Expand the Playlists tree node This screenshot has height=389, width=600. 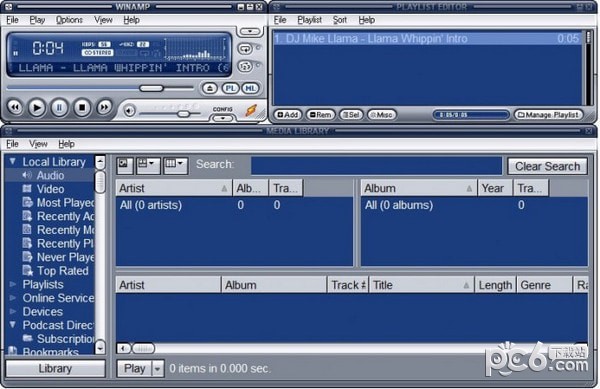click(13, 285)
